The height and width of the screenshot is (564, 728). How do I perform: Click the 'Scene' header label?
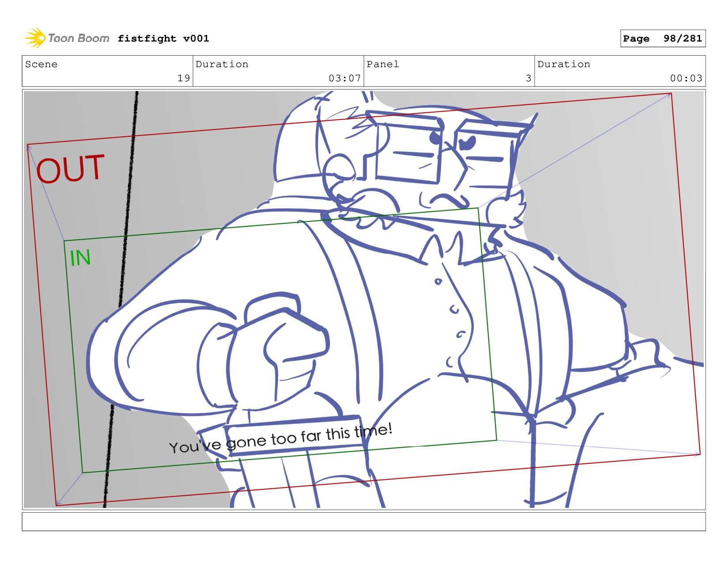tap(41, 64)
